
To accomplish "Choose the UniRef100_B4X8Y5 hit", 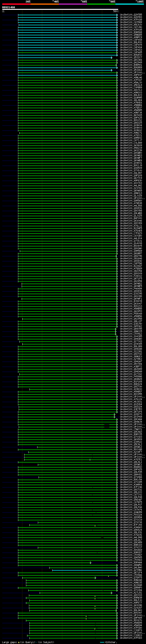I will pos(131,246).
